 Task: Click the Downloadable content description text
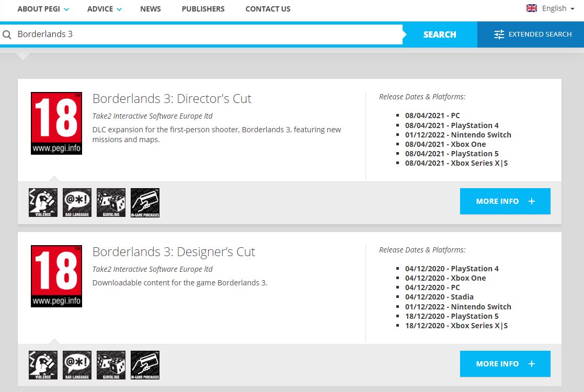tap(180, 283)
